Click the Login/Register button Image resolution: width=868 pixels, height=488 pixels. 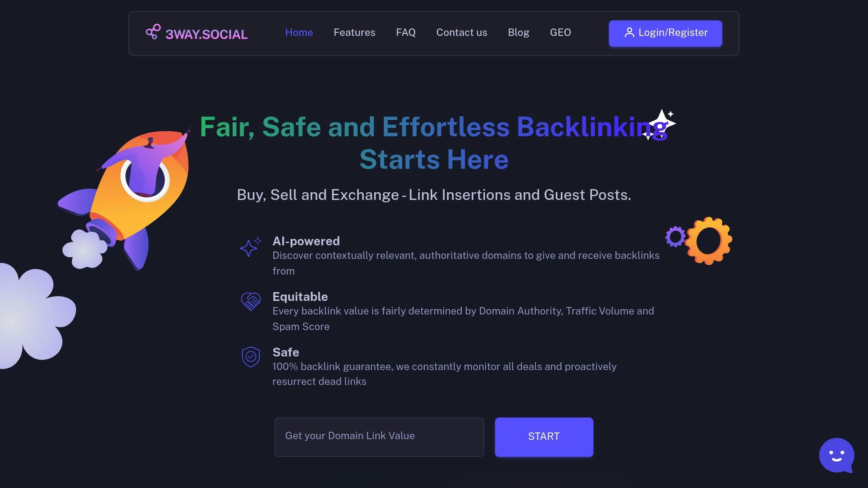click(665, 33)
